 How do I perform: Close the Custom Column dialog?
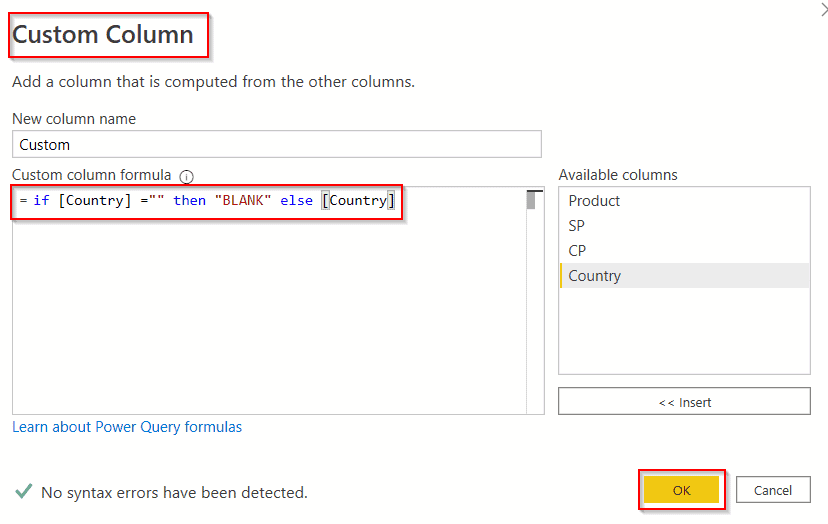click(x=824, y=10)
